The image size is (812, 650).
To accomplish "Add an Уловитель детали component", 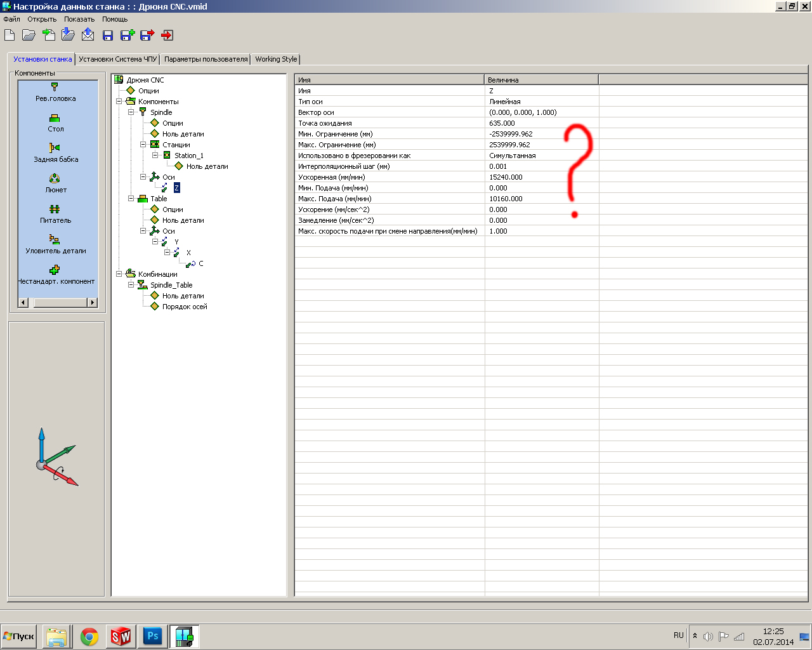I will click(56, 245).
